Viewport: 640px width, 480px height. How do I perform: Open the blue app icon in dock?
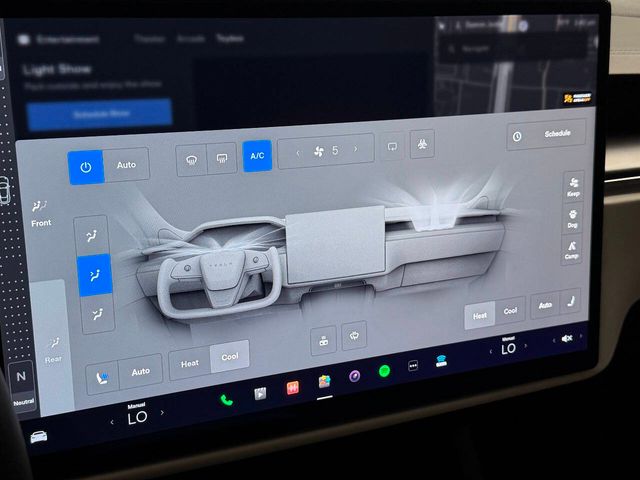[x=441, y=361]
